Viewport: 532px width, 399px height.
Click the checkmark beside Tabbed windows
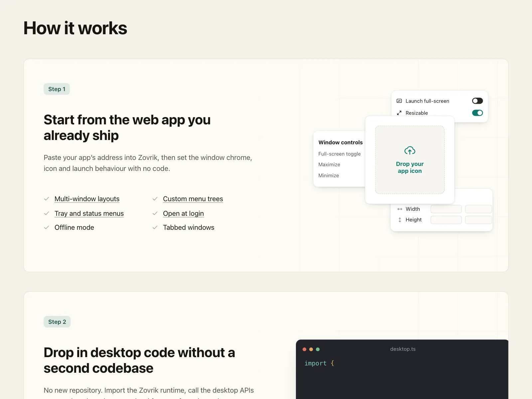155,227
